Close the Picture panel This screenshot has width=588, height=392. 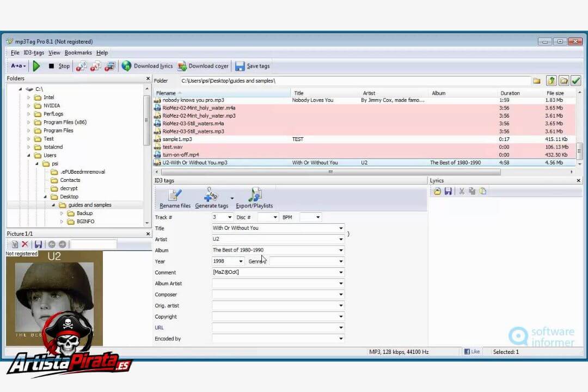click(148, 234)
